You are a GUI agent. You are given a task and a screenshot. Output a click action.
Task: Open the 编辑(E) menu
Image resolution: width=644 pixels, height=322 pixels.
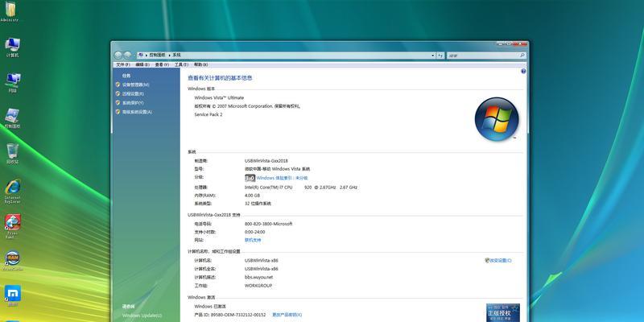[142, 65]
